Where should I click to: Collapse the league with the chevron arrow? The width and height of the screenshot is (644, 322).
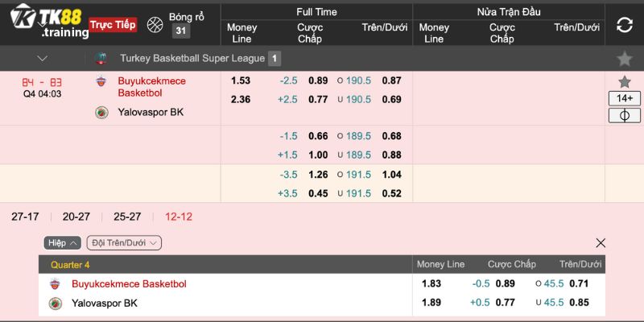43,59
